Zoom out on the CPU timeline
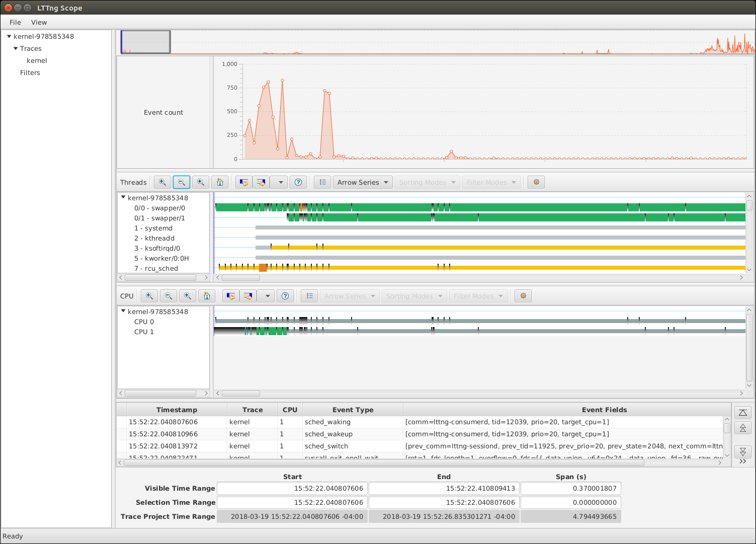The height and width of the screenshot is (544, 756). click(x=169, y=296)
